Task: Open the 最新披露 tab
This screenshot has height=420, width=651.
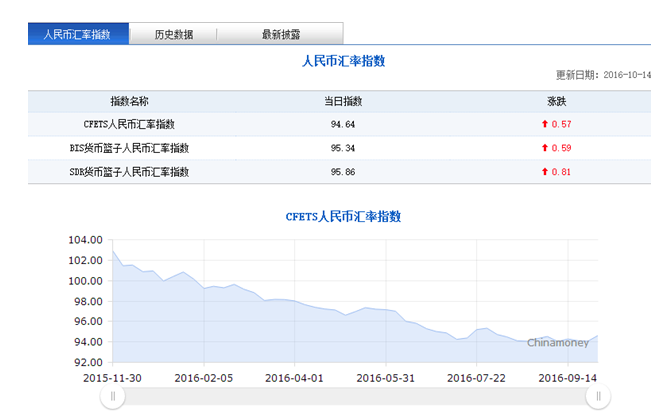Action: click(x=280, y=34)
